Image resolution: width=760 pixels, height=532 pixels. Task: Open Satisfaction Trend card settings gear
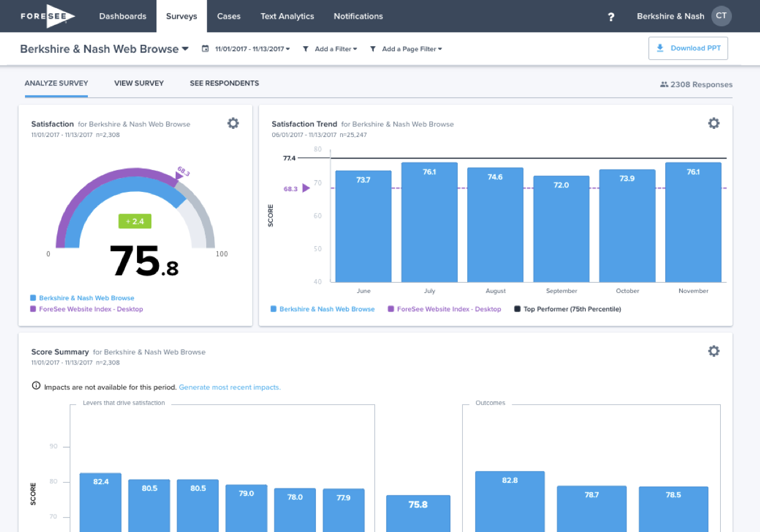(x=714, y=123)
